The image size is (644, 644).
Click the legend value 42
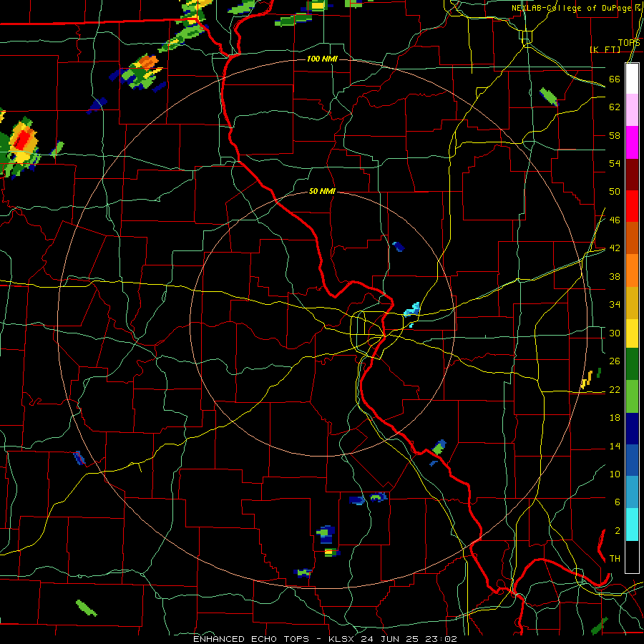tap(615, 248)
